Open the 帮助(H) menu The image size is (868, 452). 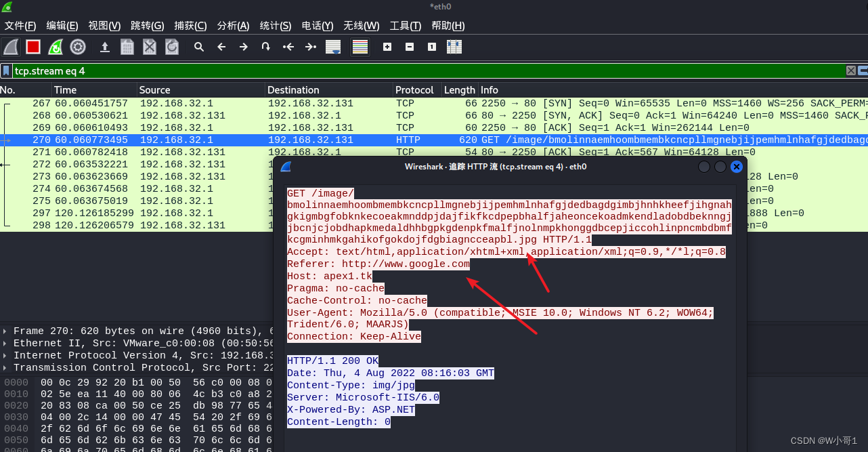[x=448, y=26]
